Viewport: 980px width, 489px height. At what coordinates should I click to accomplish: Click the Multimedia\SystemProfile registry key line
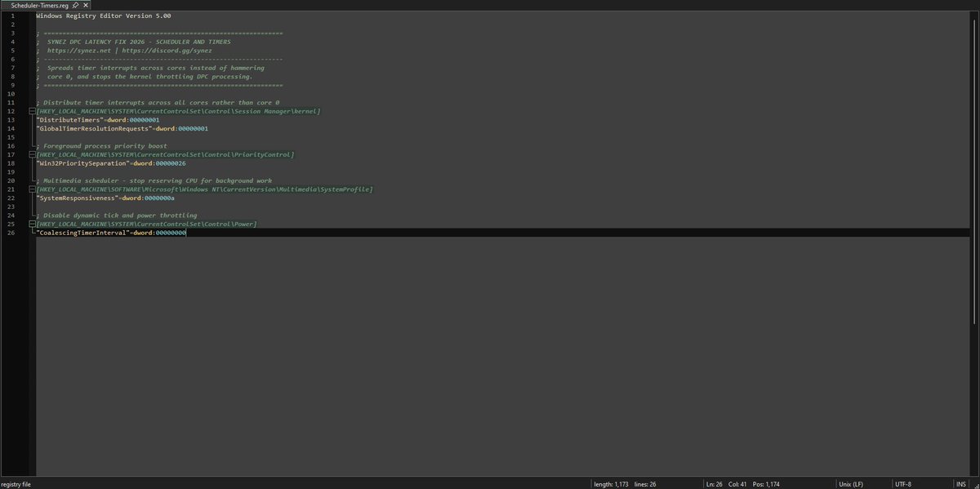(x=204, y=189)
